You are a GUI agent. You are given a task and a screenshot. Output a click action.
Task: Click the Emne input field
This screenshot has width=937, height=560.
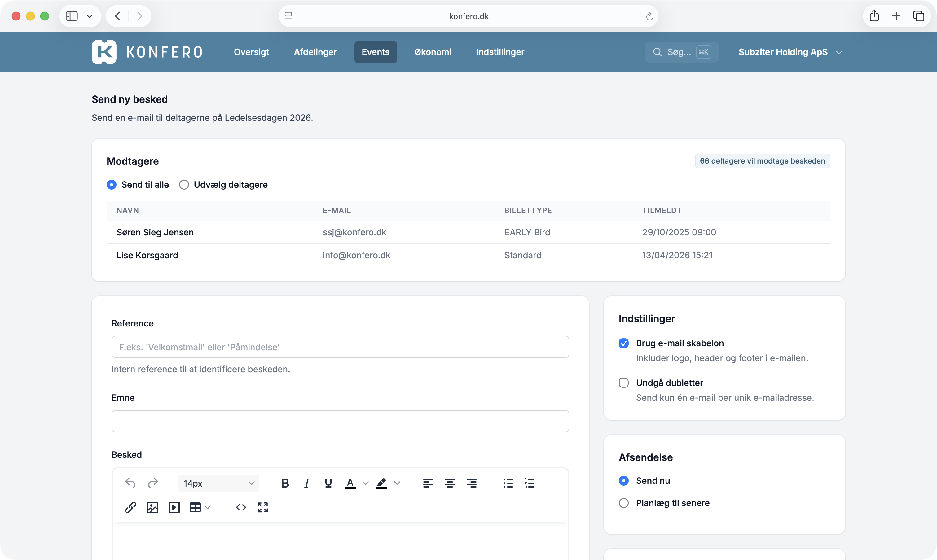point(340,421)
